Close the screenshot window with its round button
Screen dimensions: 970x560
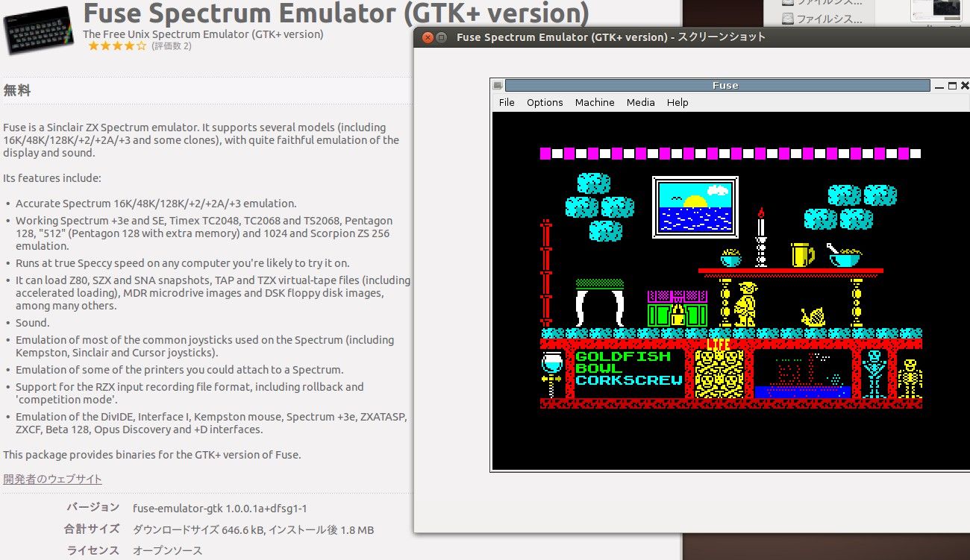(427, 37)
